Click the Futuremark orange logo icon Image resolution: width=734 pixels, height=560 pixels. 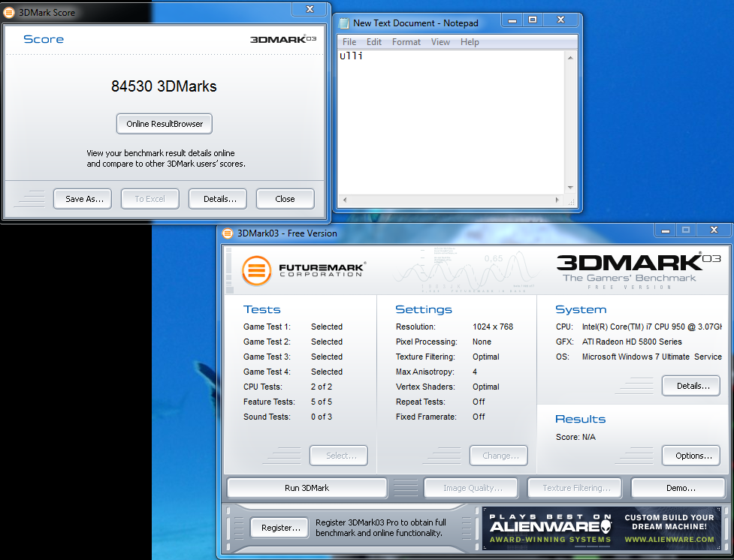[256, 270]
